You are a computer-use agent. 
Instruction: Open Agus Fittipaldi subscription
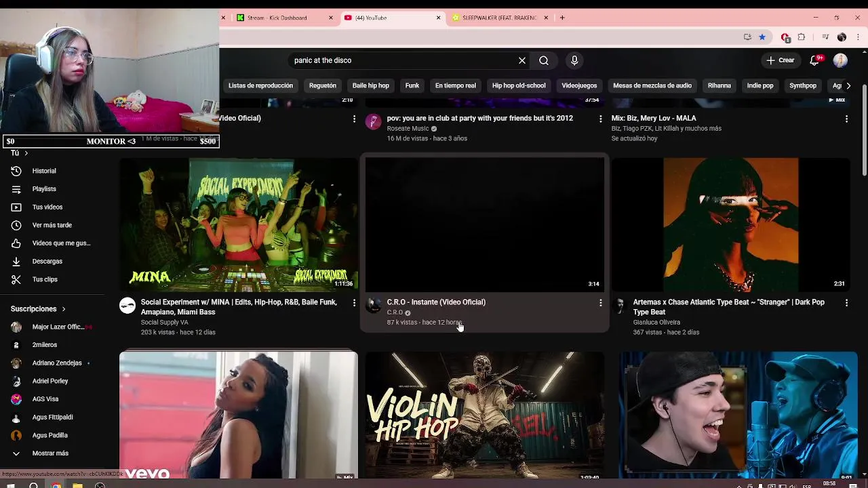pos(52,417)
